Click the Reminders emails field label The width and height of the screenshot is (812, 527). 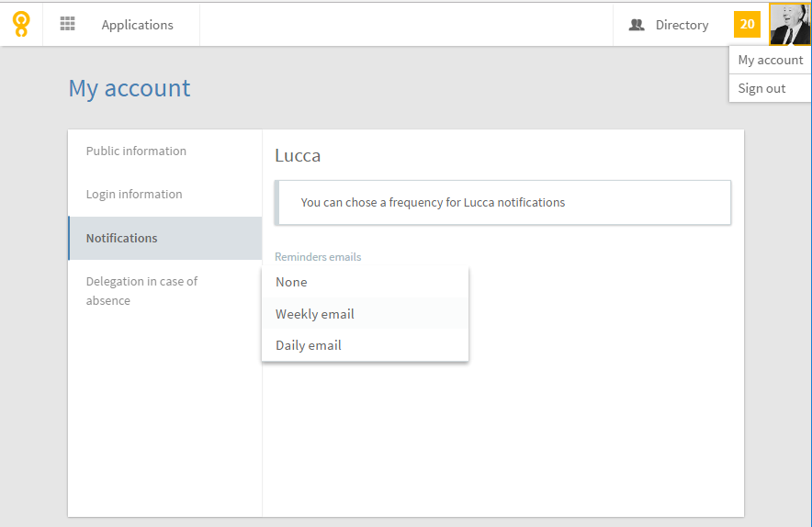point(318,257)
